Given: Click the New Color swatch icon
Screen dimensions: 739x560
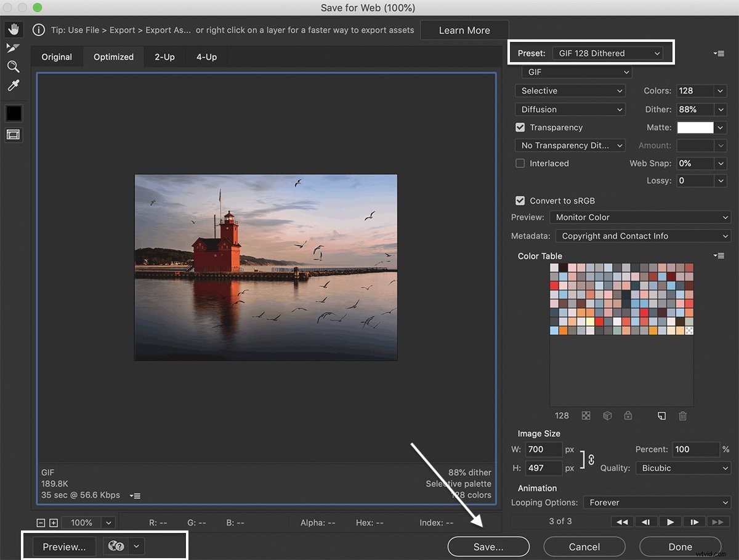Looking at the screenshot, I should point(661,415).
